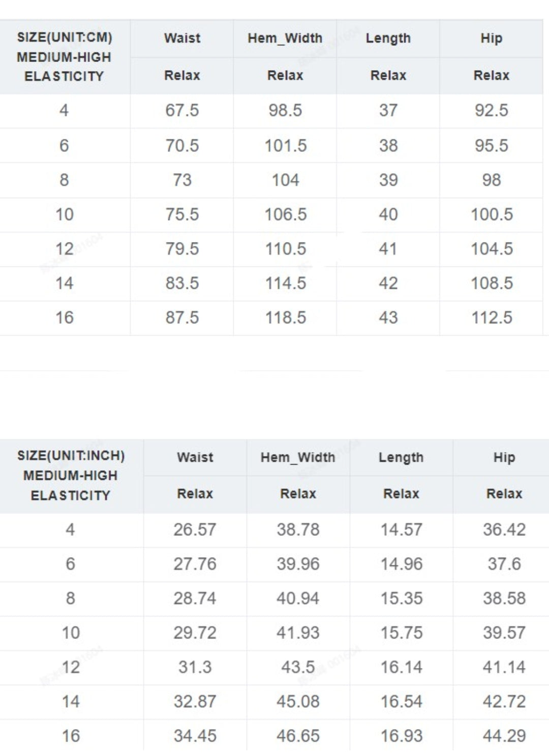Click length value 15.35 in the inch table

(401, 598)
